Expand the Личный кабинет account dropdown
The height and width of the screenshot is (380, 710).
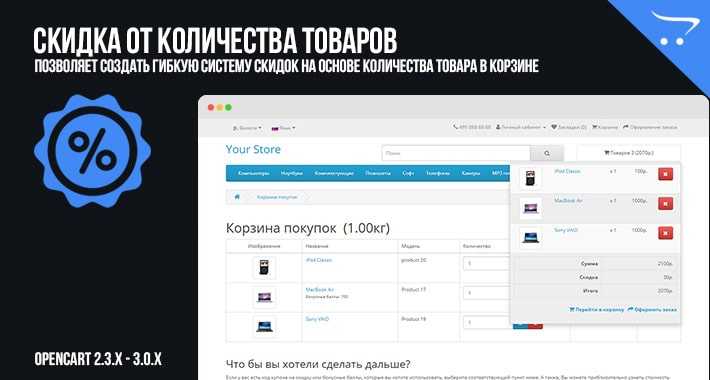[521, 127]
